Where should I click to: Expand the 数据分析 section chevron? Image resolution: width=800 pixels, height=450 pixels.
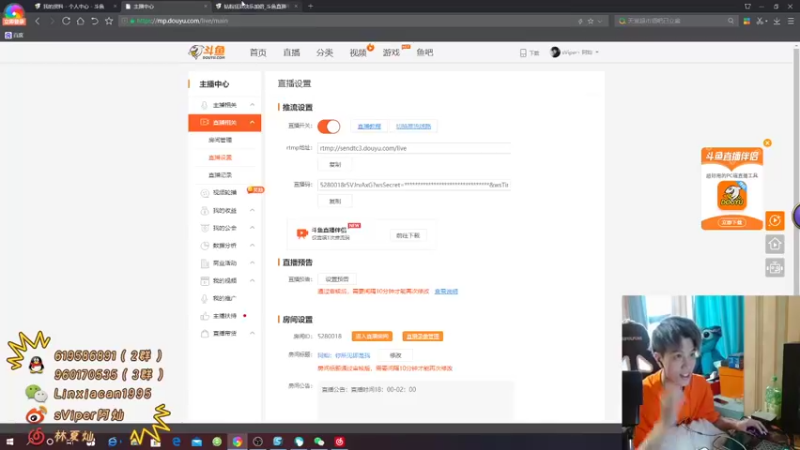pyautogui.click(x=252, y=245)
